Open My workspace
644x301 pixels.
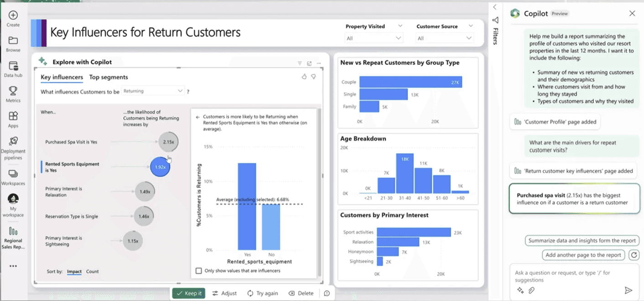(13, 205)
